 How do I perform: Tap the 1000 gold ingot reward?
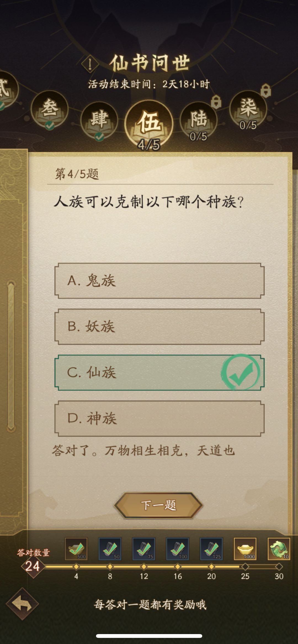[245, 549]
